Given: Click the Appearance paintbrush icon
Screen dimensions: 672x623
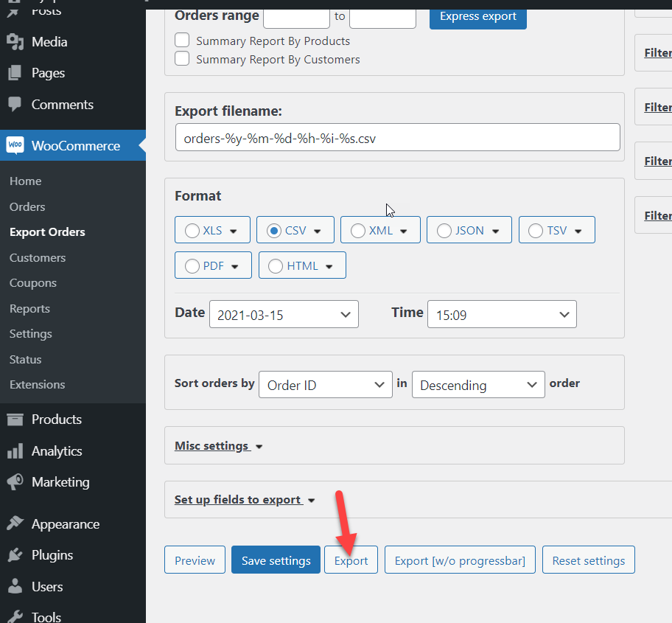Looking at the screenshot, I should [15, 523].
